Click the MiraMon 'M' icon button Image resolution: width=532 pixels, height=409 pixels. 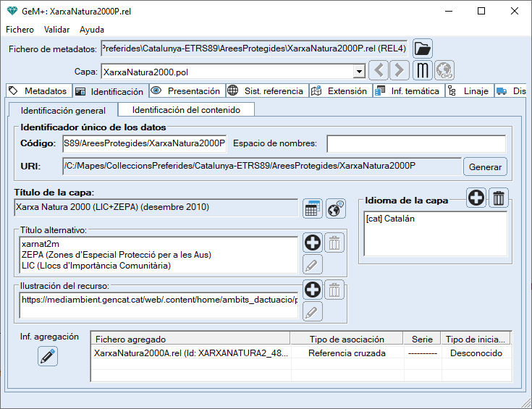[x=423, y=70]
